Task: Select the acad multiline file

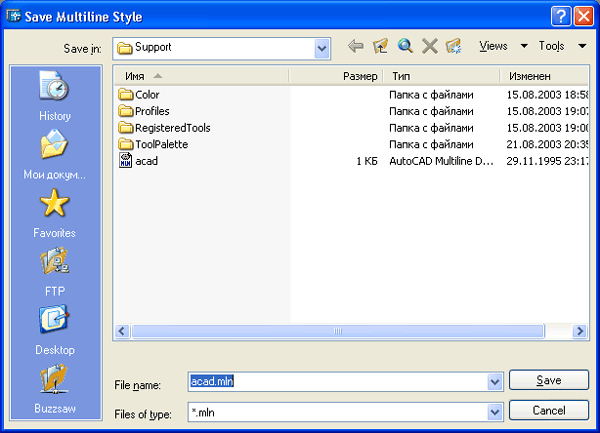Action: point(146,160)
